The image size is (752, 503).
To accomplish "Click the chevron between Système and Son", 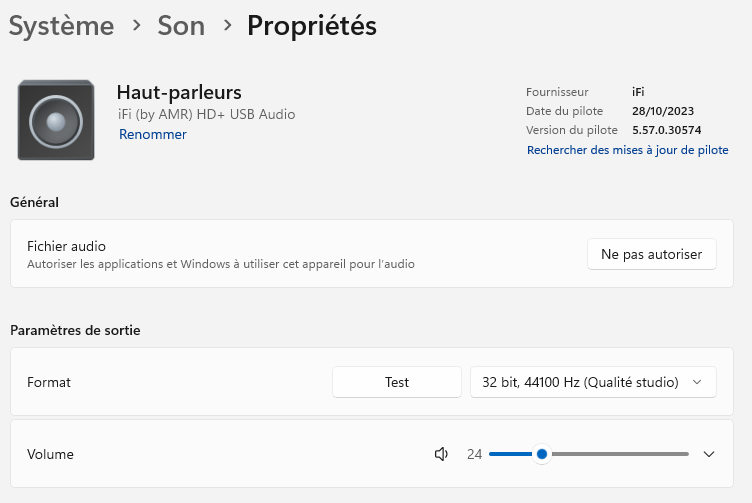I will pos(136,26).
